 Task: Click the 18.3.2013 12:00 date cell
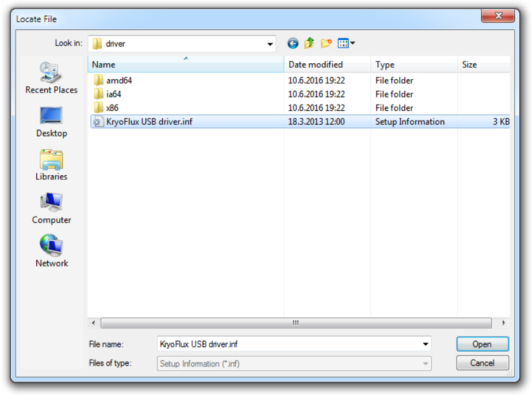coord(316,122)
